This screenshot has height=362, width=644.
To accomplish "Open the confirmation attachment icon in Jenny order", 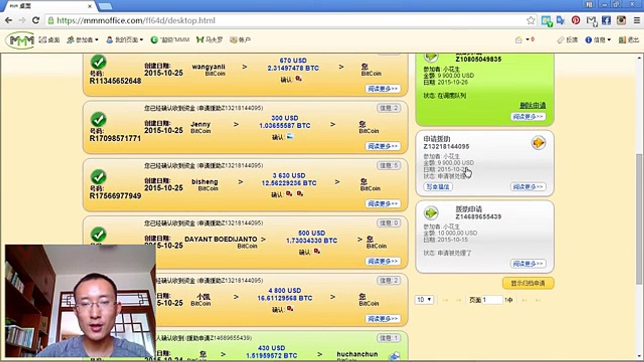I will click(290, 136).
